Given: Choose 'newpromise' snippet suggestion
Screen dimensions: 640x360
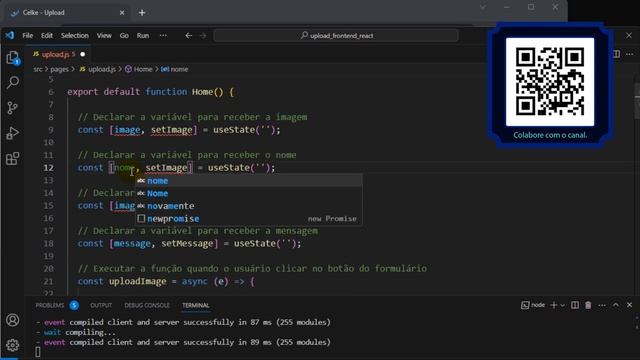Looking at the screenshot, I should [249, 218].
